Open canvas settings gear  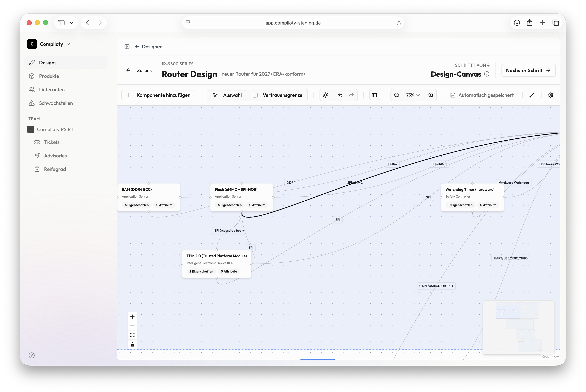click(x=550, y=95)
